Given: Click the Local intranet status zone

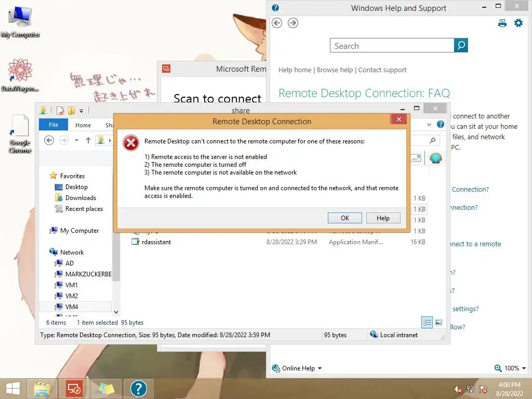Looking at the screenshot, I should click(394, 335).
